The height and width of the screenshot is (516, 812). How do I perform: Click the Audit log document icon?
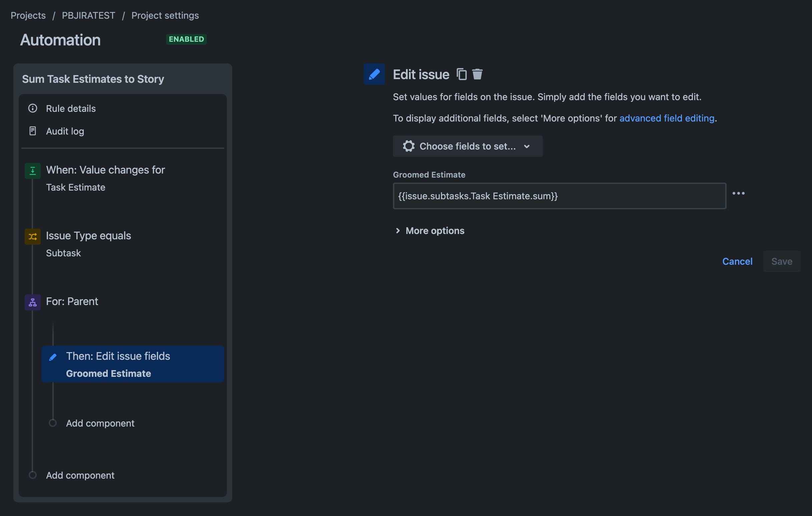[33, 131]
